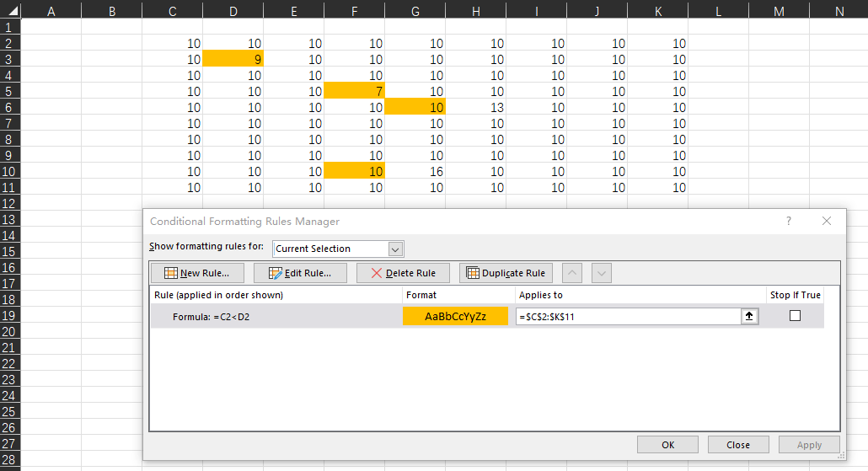The height and width of the screenshot is (471, 868).
Task: Select column M header
Action: pos(779,11)
